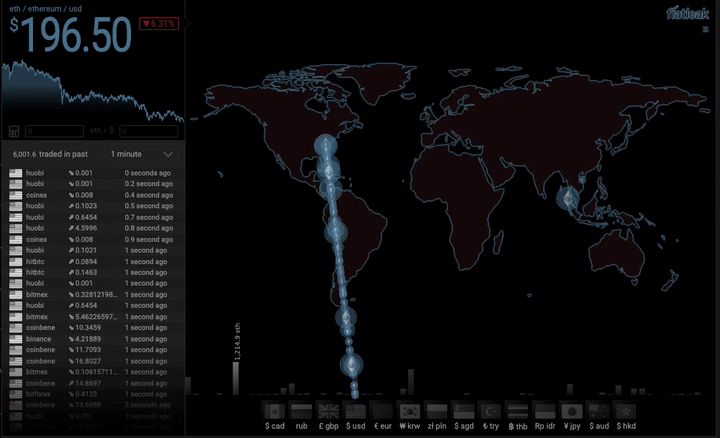Select the binance 4.21889 trade row
The image size is (720, 438).
[x=92, y=339]
